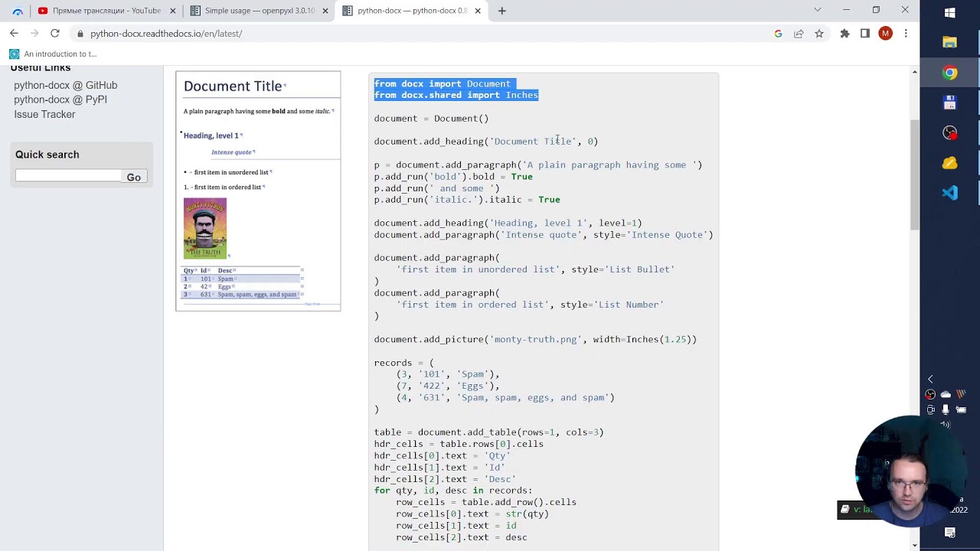
Task: Open Windows Start menu
Action: pyautogui.click(x=950, y=12)
